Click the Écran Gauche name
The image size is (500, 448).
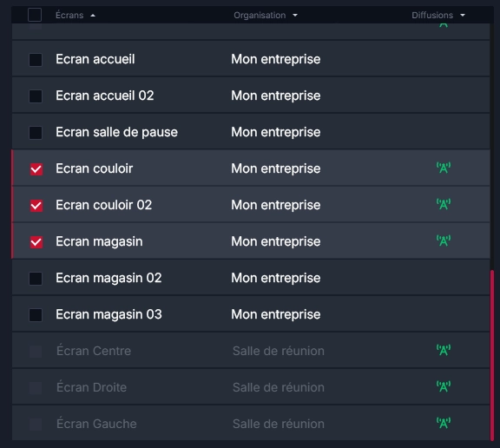pos(96,424)
